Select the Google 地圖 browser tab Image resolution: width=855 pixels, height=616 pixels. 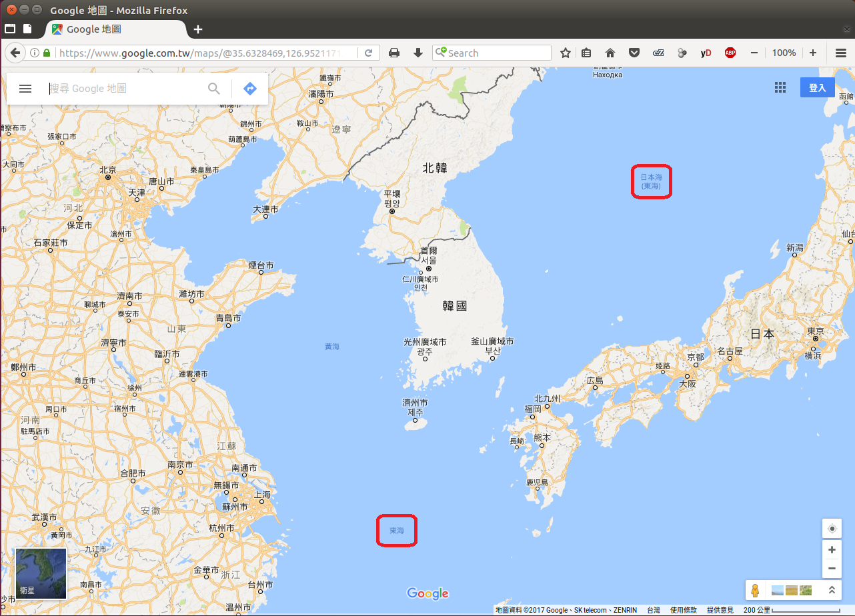[113, 29]
